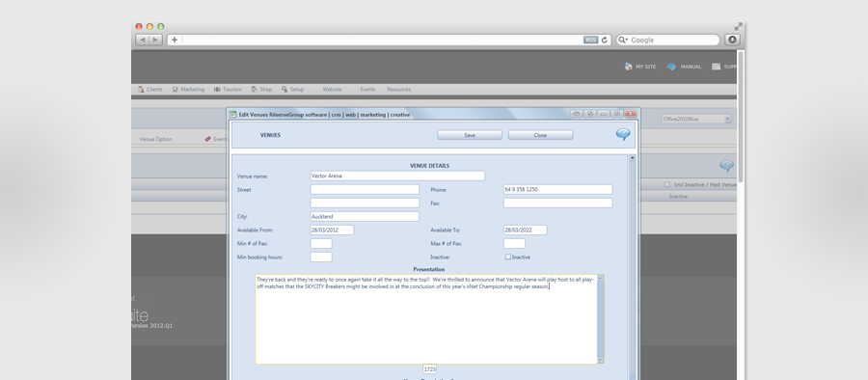
Task: Open the Website menu
Action: [x=332, y=89]
